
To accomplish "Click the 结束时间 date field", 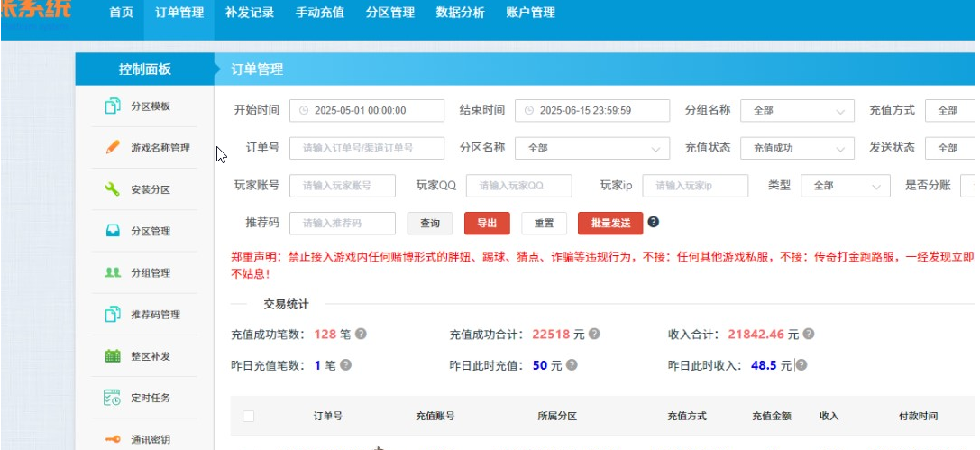I will (x=591, y=111).
